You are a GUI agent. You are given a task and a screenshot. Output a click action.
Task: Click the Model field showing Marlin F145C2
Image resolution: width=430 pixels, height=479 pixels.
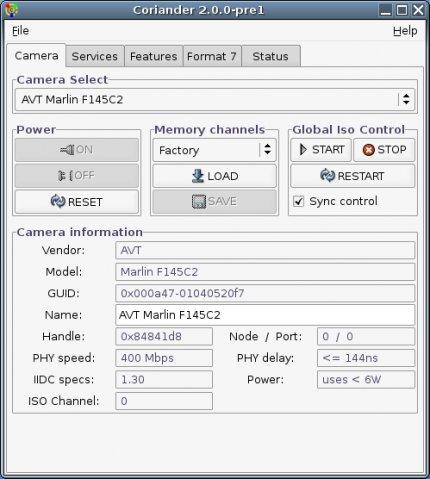click(x=265, y=272)
